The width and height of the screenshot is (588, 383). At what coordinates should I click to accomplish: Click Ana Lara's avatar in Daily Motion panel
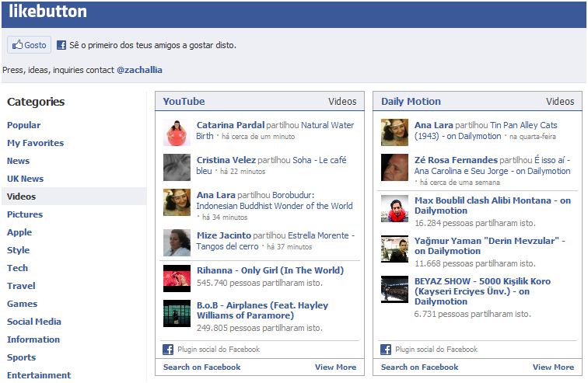(394, 133)
